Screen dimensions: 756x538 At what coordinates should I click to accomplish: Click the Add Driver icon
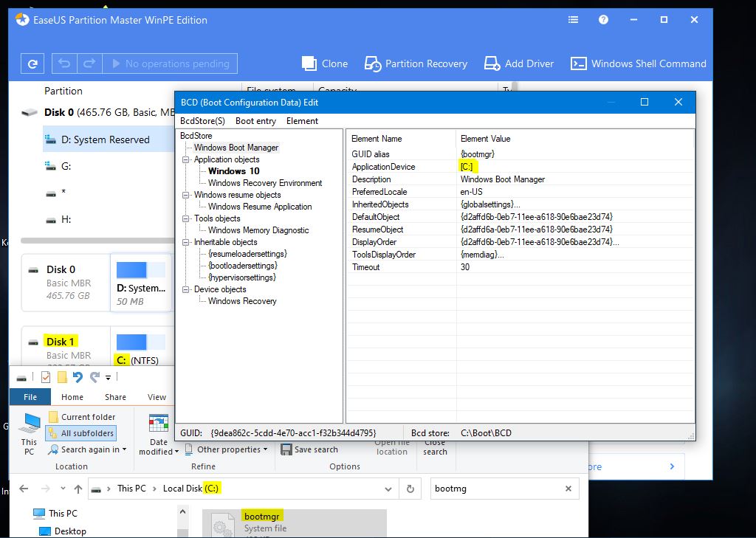(492, 63)
